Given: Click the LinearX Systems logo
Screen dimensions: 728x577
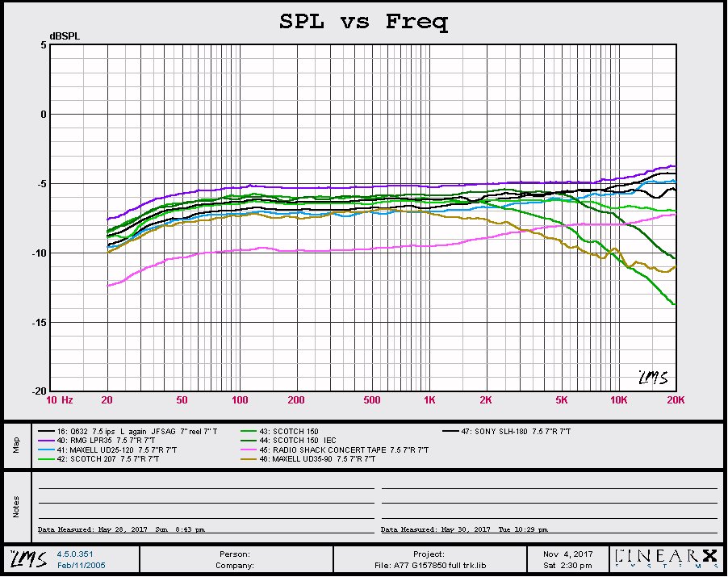Looking at the screenshot, I should coord(665,558).
